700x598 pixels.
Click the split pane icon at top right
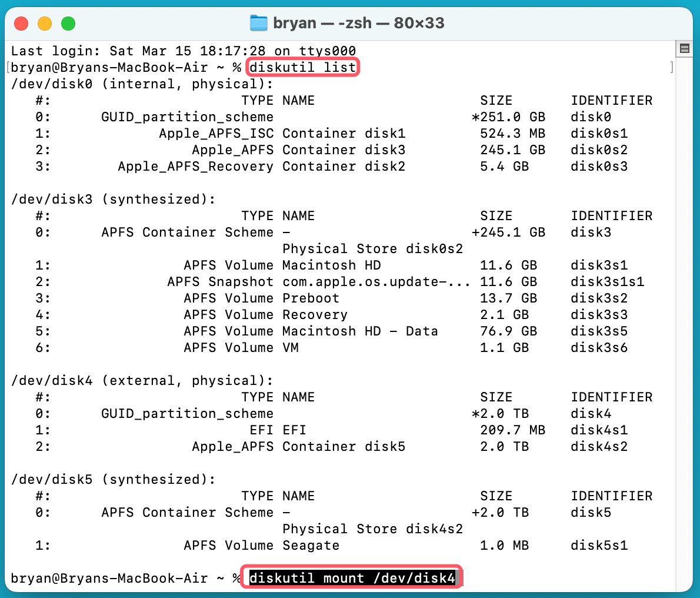coord(684,49)
